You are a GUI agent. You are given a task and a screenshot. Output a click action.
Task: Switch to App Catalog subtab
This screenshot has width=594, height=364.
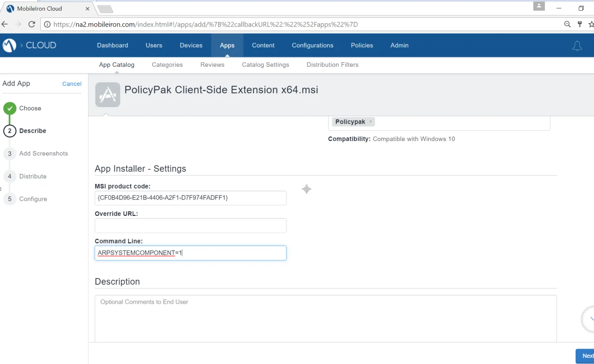[x=117, y=65]
